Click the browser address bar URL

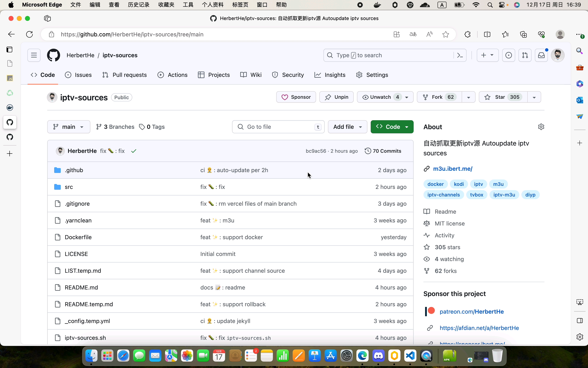(132, 34)
